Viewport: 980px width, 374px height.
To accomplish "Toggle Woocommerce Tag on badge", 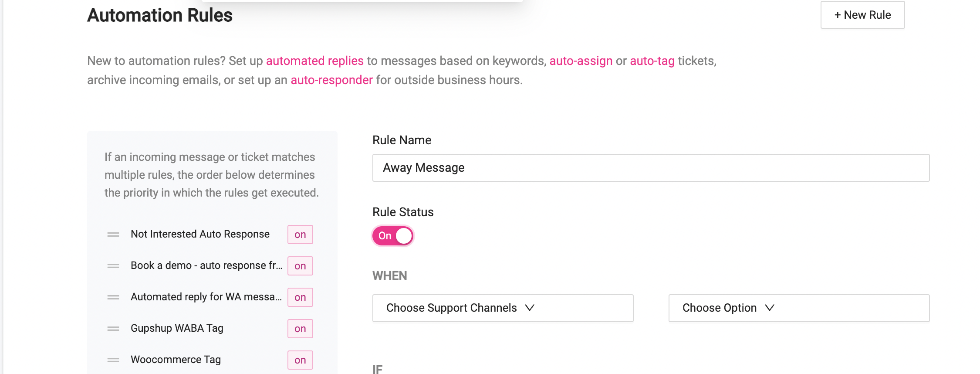I will coord(300,360).
